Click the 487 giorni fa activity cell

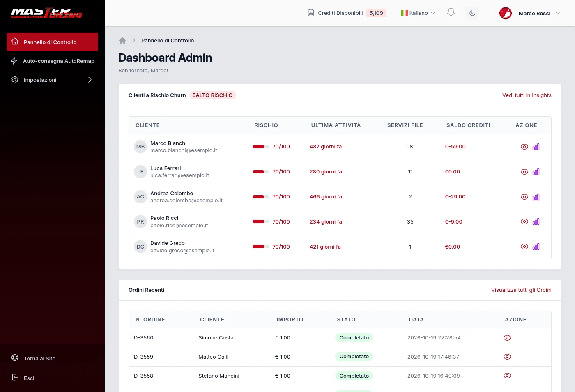click(x=326, y=147)
